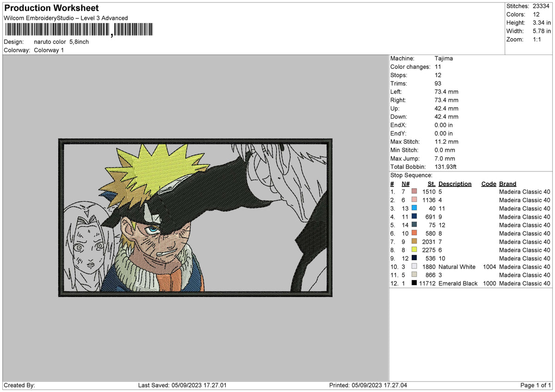Select the Natural White description
Image resolution: width=555 pixels, height=392 pixels.
tap(457, 267)
